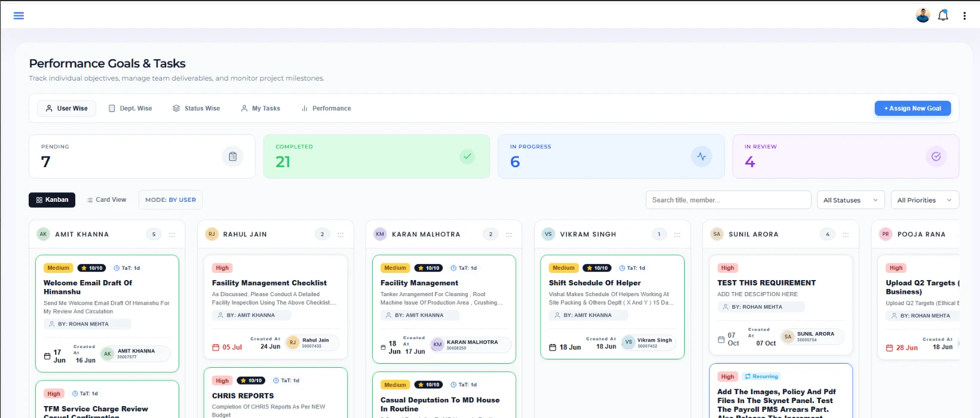
Task: Click drag handle on Karan Malhotra column
Action: tap(509, 235)
